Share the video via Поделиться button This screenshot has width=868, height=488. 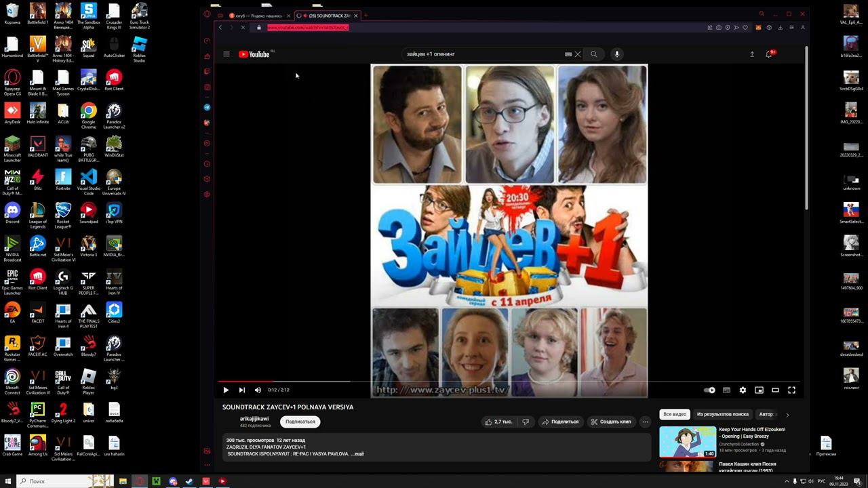point(560,422)
